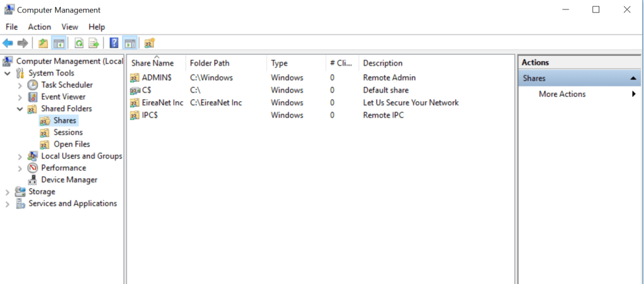Viewport: 644px width, 284px height.
Task: Open the Action menu
Action: pyautogui.click(x=39, y=26)
